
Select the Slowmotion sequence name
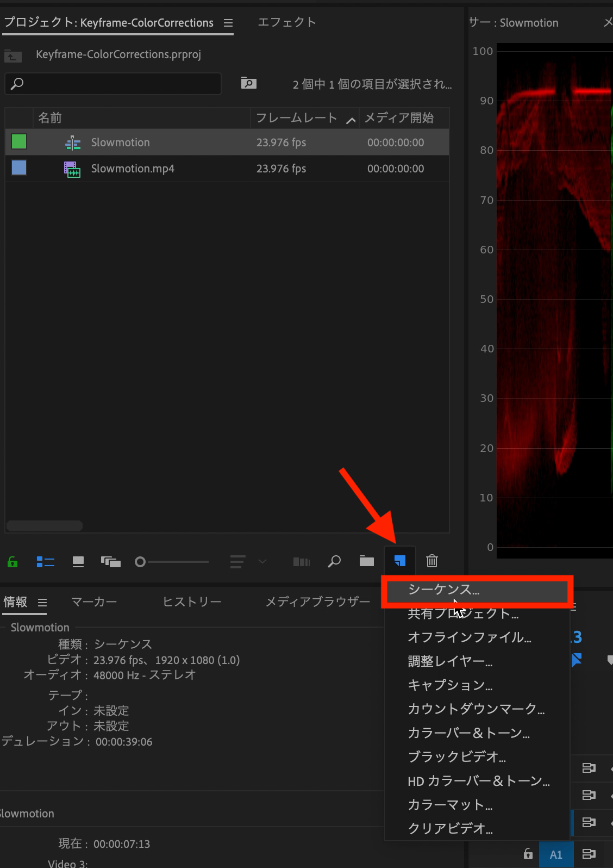pos(121,142)
